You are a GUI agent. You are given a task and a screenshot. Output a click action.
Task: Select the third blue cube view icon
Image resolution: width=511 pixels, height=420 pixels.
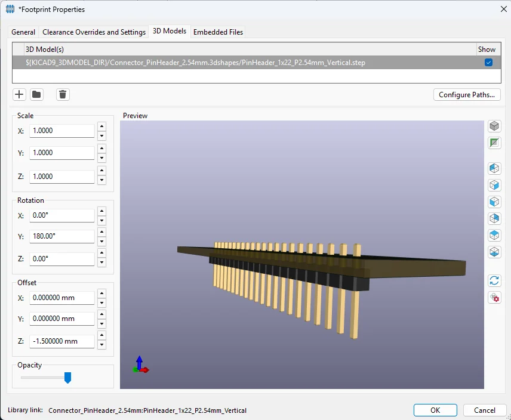click(494, 202)
